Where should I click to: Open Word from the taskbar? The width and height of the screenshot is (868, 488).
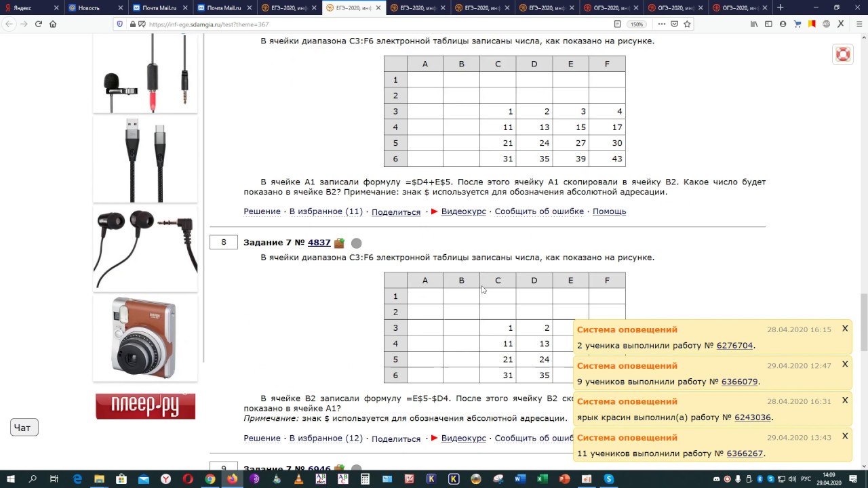(x=521, y=479)
